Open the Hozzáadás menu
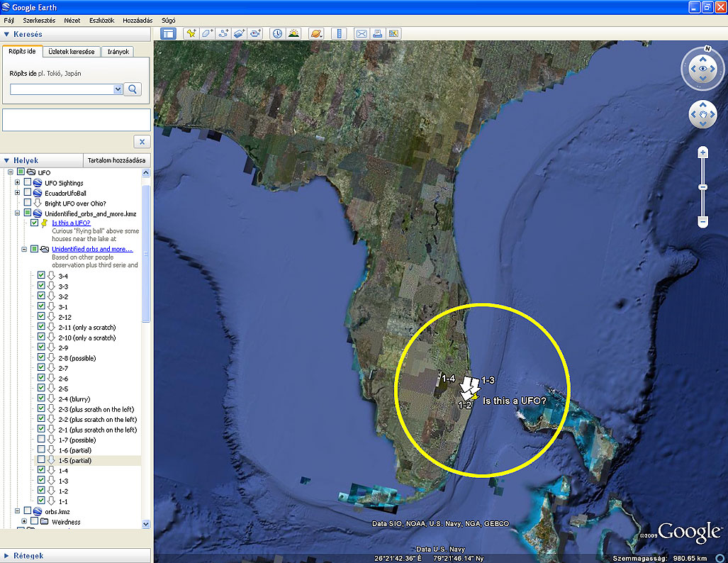The height and width of the screenshot is (563, 728). click(138, 21)
